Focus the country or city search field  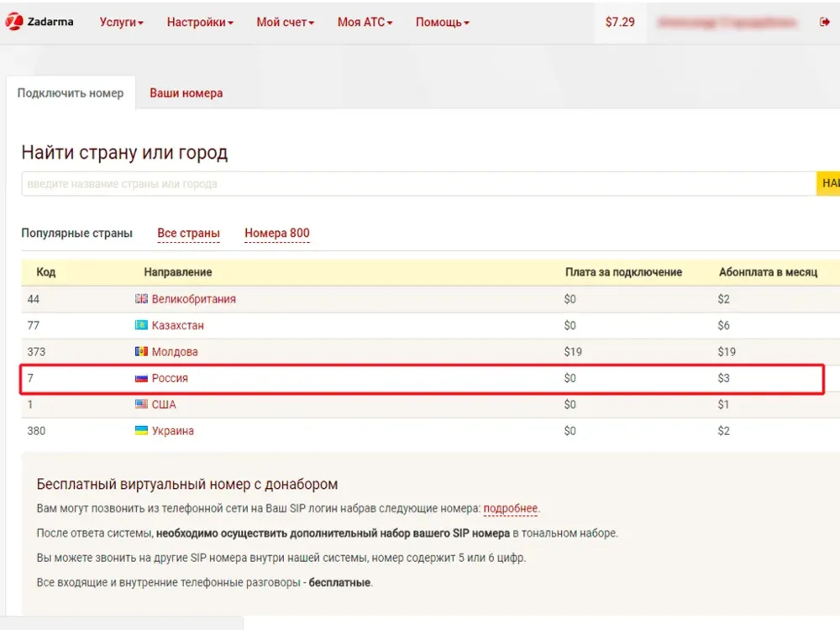[418, 184]
